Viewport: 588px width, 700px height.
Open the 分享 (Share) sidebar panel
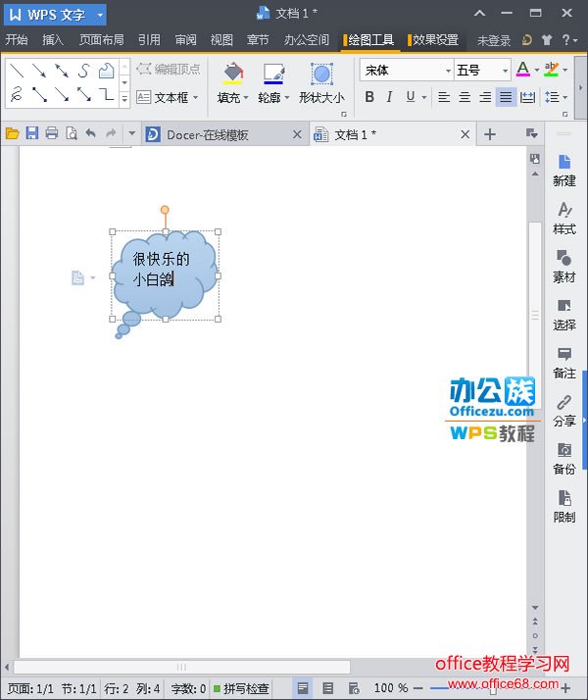point(564,409)
